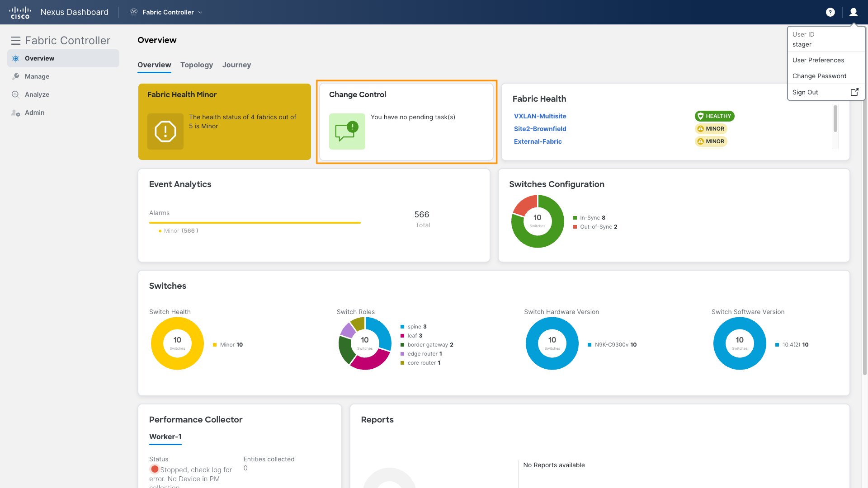Image resolution: width=868 pixels, height=488 pixels.
Task: Click the Fabric Health list scrollbar
Action: point(835,118)
